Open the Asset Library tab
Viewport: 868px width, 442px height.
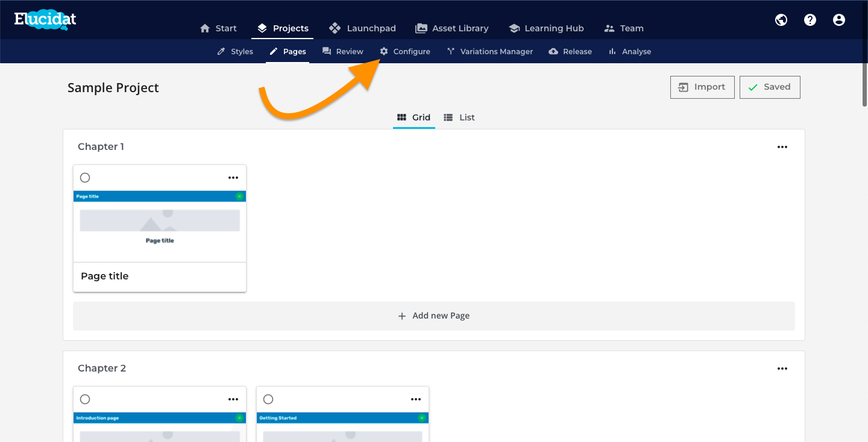452,28
